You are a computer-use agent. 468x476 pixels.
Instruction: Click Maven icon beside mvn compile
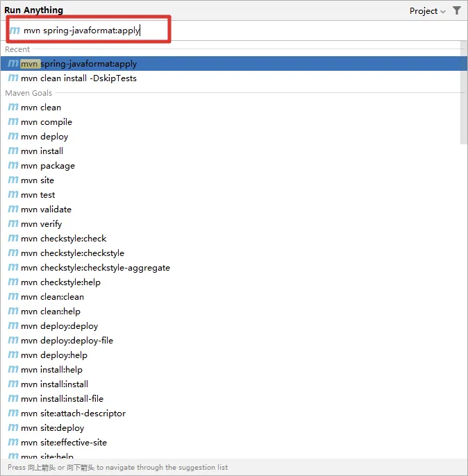click(x=13, y=121)
